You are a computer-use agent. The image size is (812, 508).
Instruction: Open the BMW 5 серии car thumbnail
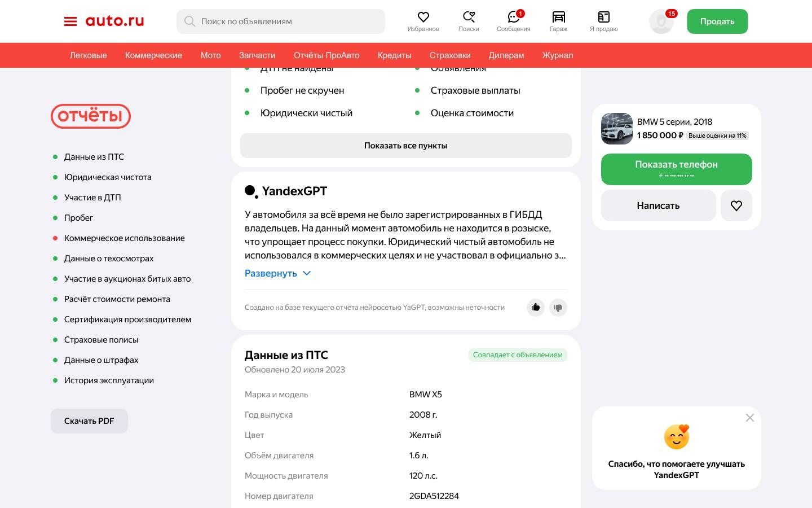point(617,129)
